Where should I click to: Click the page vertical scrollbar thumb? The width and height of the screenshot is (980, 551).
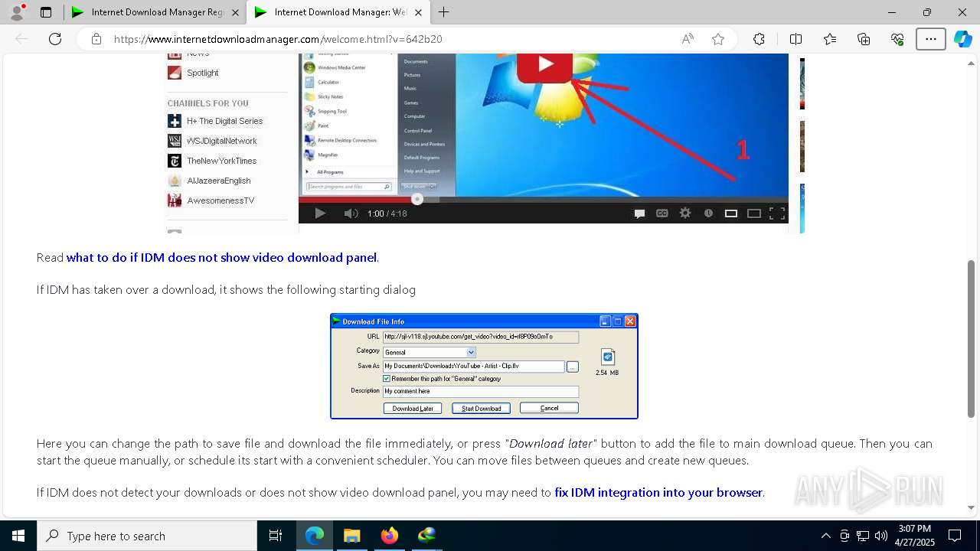click(x=972, y=339)
